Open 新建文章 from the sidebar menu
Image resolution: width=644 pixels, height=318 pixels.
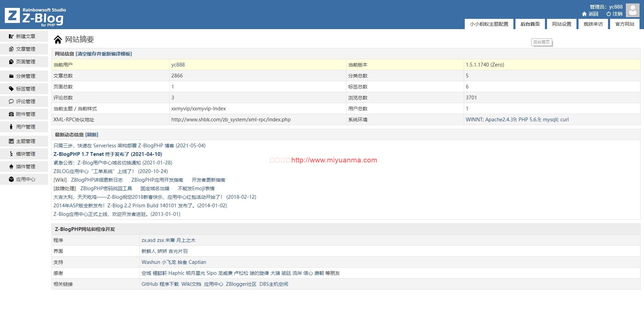pyautogui.click(x=24, y=36)
